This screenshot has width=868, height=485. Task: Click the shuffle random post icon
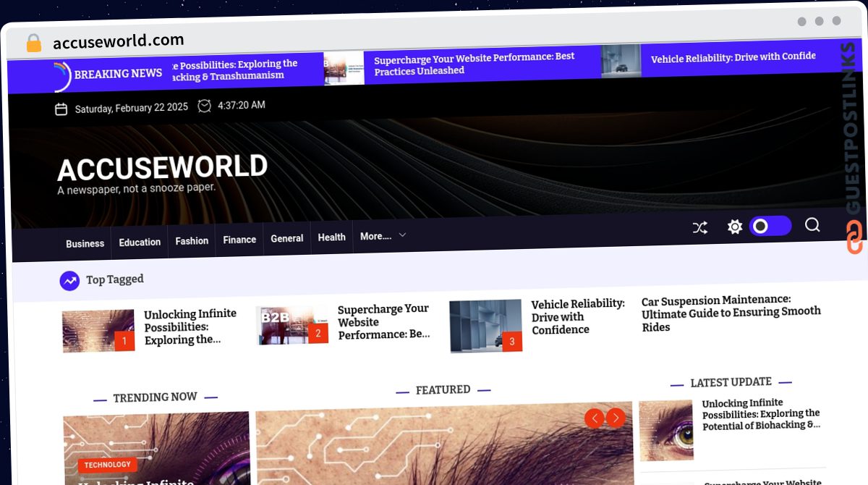coord(699,228)
